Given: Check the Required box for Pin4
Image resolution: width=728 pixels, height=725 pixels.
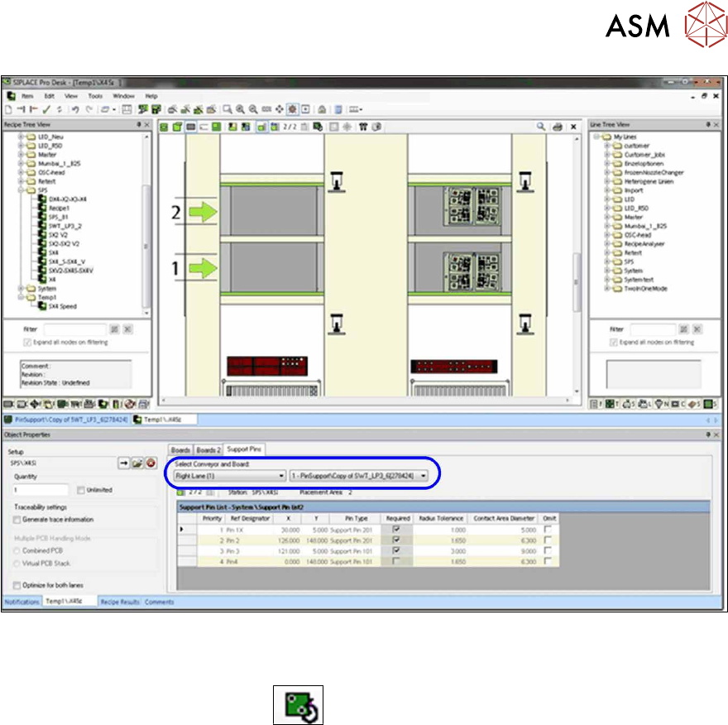Looking at the screenshot, I should (396, 561).
